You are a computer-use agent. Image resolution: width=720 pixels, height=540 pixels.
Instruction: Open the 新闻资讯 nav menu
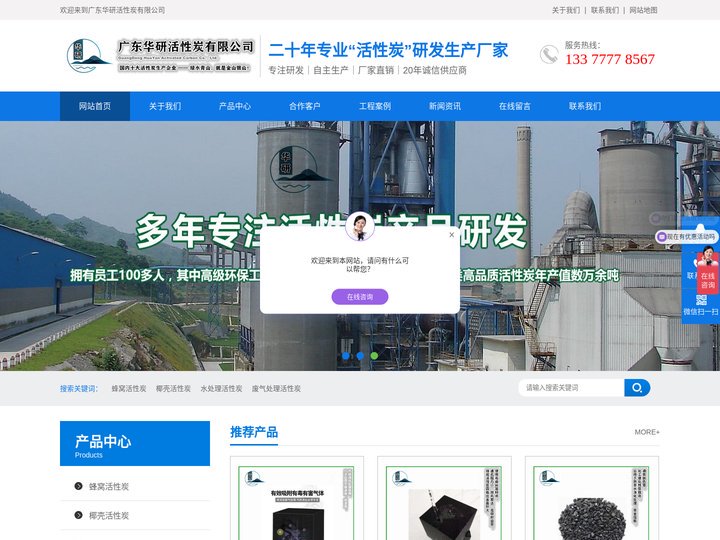(444, 106)
